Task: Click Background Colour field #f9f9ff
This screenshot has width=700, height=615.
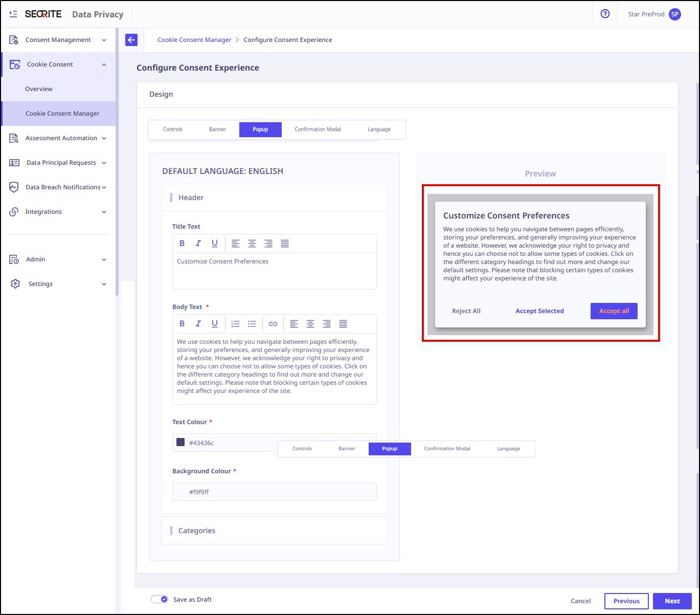Action: [x=275, y=492]
